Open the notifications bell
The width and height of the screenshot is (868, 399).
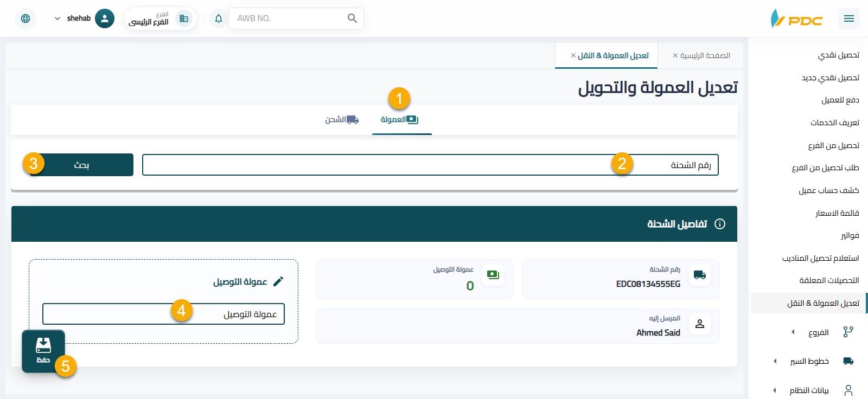219,18
